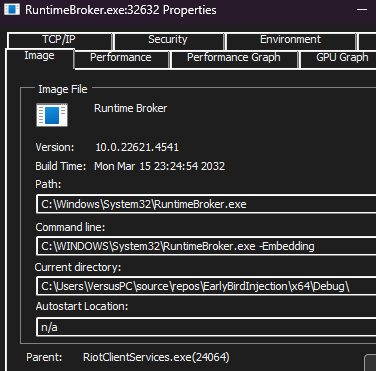376x371 pixels.
Task: Open the Performance Graph tab
Action: point(234,58)
